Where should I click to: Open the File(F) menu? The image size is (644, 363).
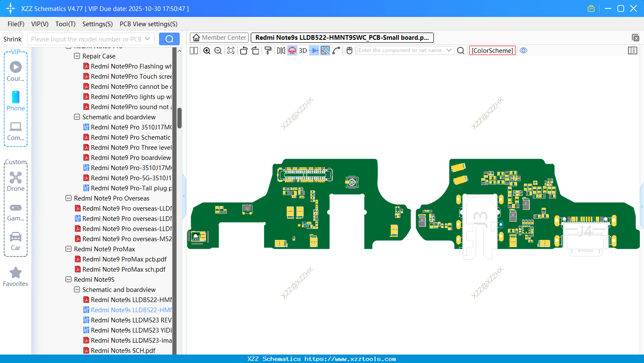pyautogui.click(x=16, y=24)
